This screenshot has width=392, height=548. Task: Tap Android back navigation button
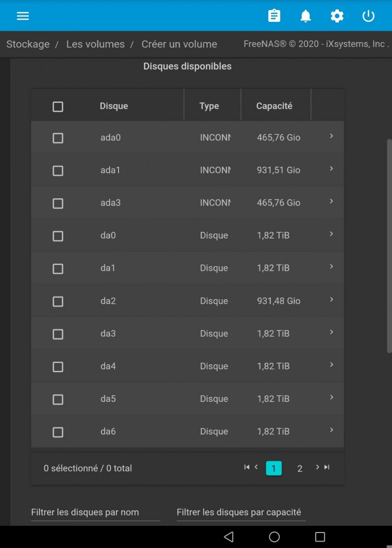pos(229,537)
